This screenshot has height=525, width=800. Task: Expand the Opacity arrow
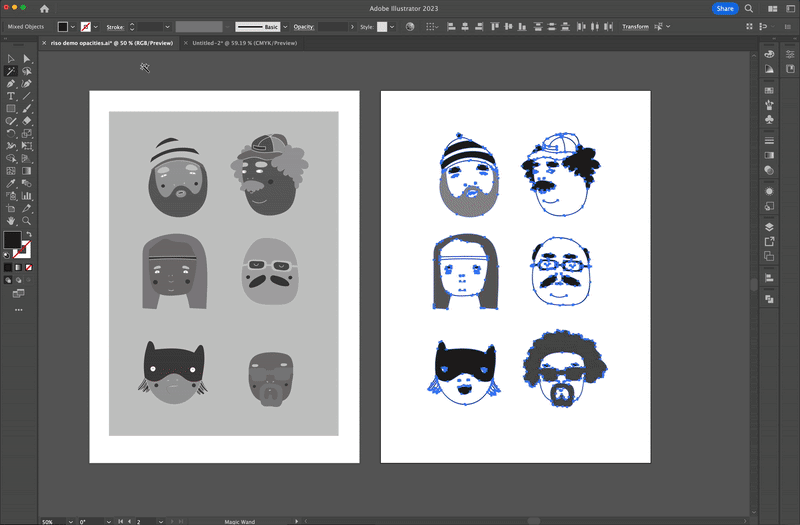tap(352, 27)
